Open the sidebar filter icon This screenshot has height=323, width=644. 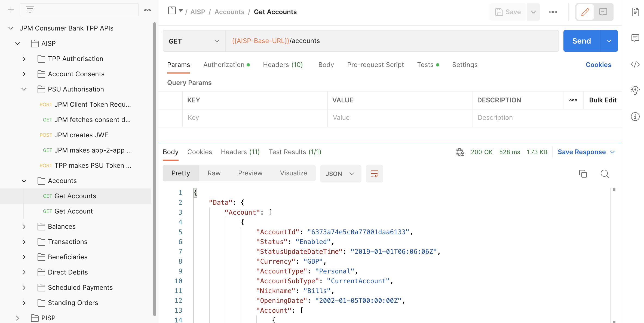click(30, 10)
